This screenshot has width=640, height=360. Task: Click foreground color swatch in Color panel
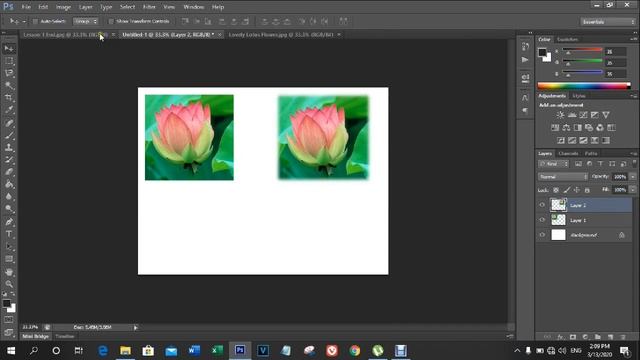click(x=542, y=52)
